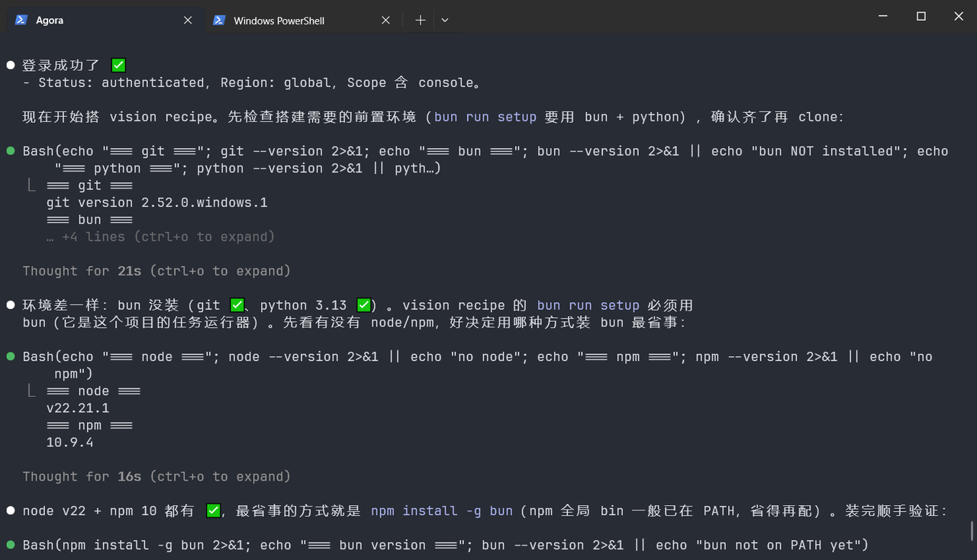Click the PowerShell icon on second tab
The image size is (977, 560).
pyautogui.click(x=219, y=20)
